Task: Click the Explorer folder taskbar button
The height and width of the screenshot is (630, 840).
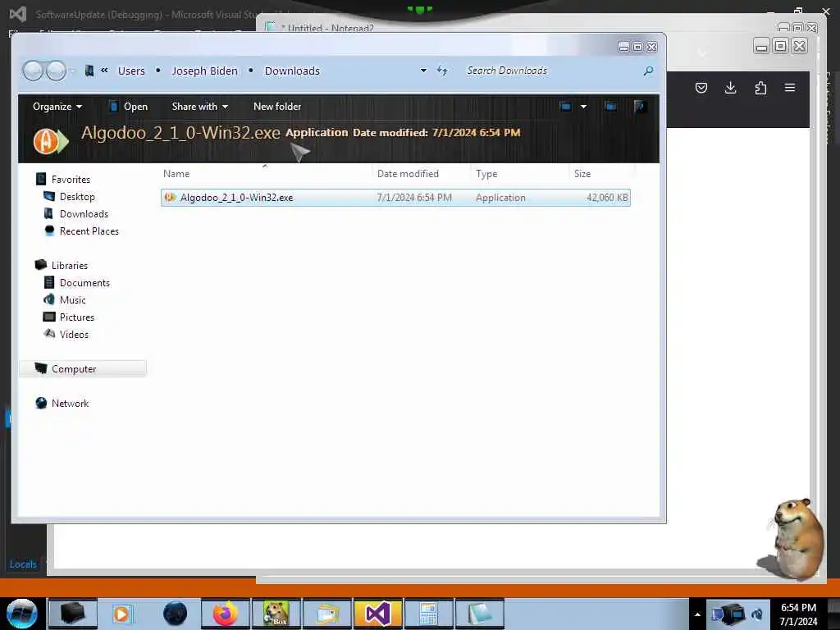Action: (x=327, y=614)
